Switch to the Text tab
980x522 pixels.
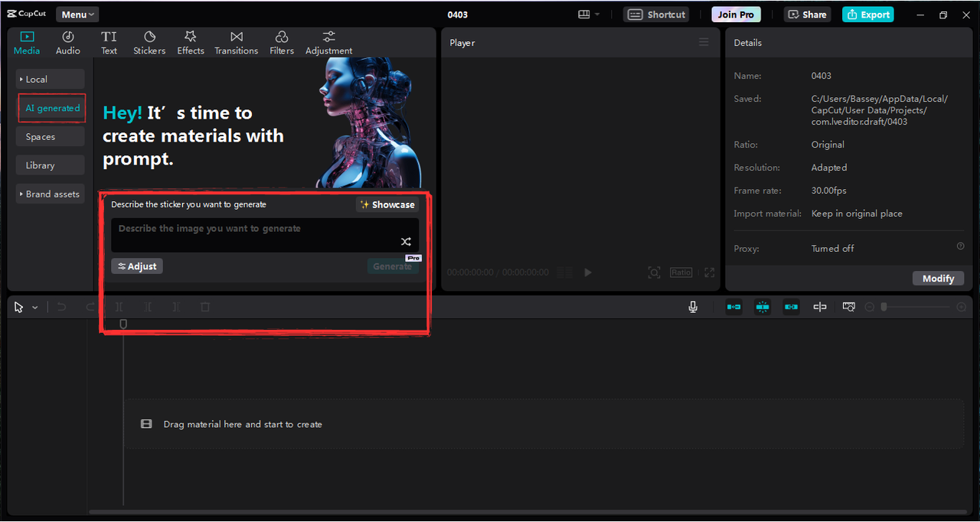click(x=109, y=42)
